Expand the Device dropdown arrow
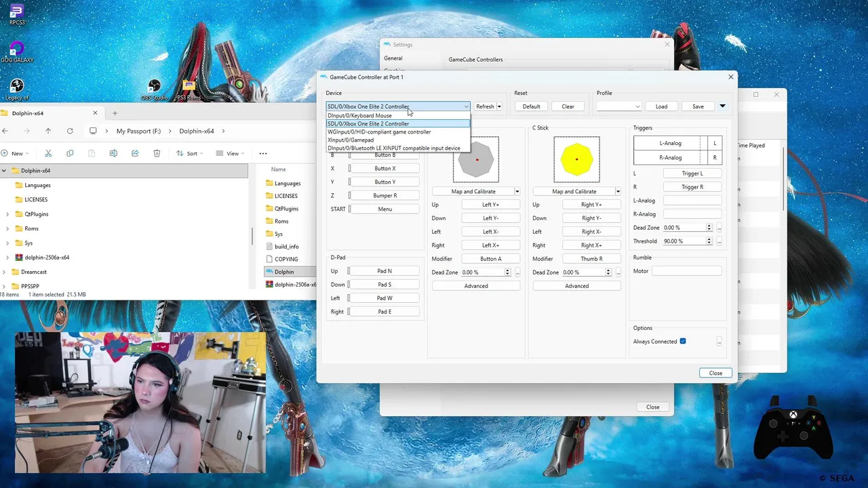 [x=466, y=106]
